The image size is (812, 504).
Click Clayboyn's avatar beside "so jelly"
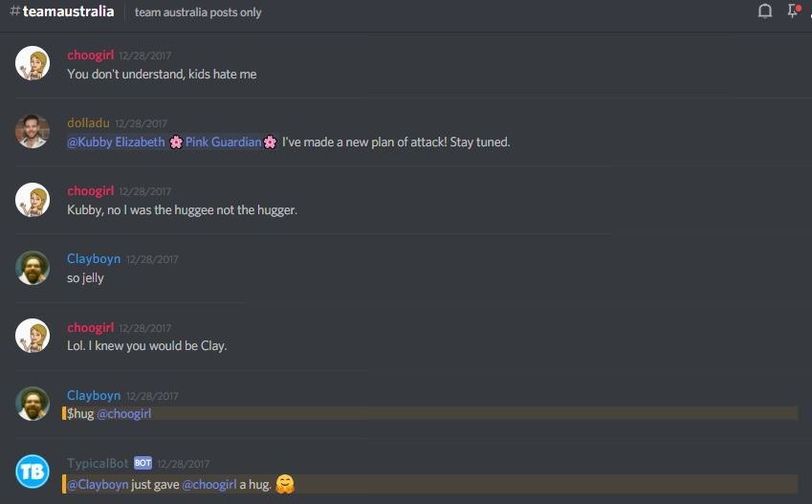pyautogui.click(x=33, y=268)
